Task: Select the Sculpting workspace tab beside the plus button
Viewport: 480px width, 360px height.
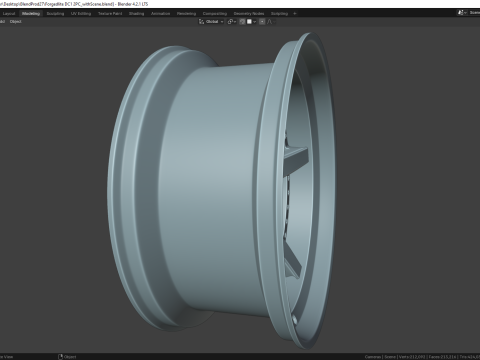Action: pos(279,14)
